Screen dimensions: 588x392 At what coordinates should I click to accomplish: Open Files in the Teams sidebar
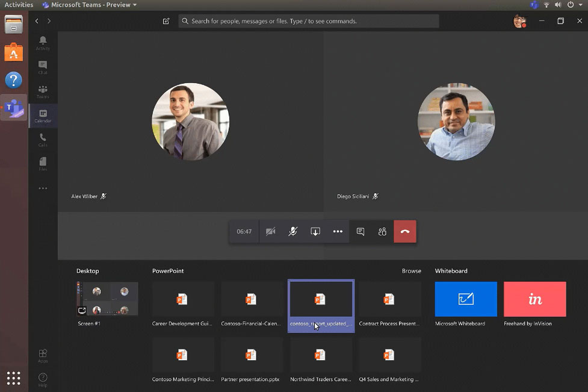tap(43, 164)
